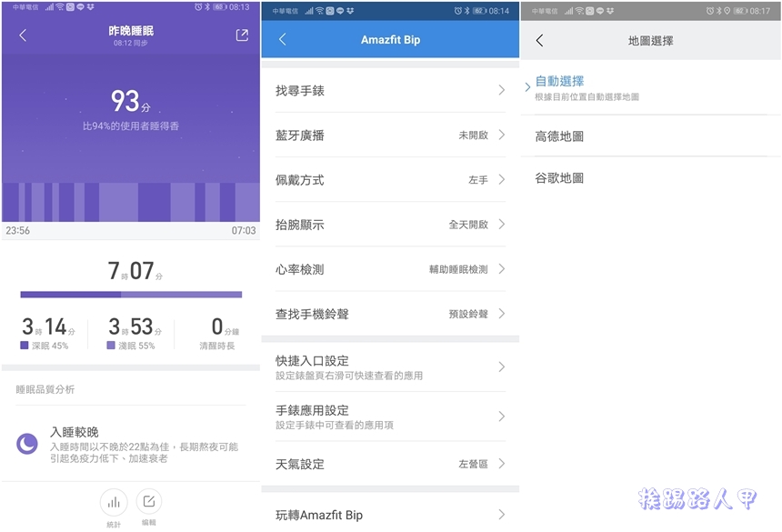The image size is (782, 532).
Task: Tap alarm icon in sleep screen status bar
Action: [198, 7]
